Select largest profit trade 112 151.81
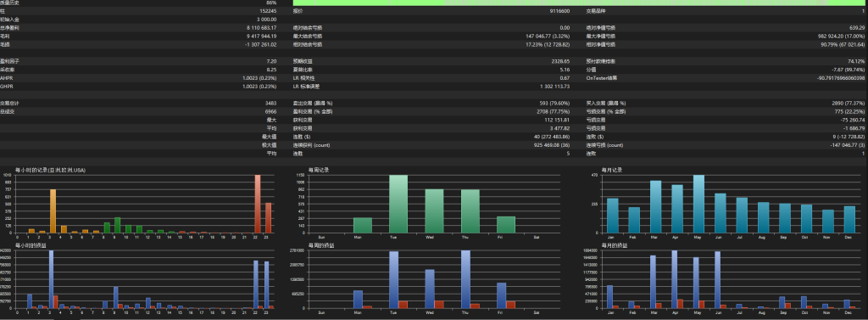This screenshot has height=320, width=868. [x=558, y=119]
